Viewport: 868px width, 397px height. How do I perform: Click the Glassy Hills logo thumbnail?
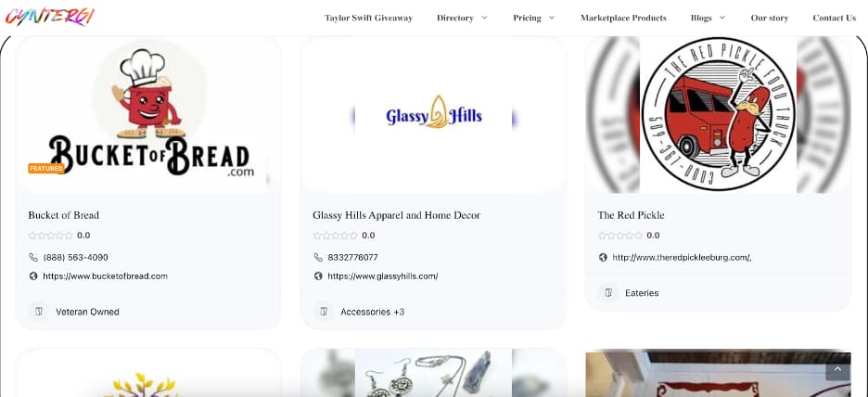[433, 115]
